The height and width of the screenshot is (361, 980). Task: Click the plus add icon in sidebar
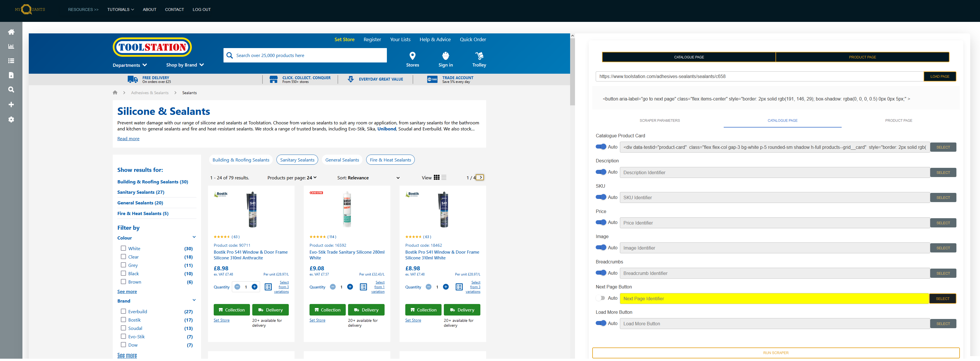11,105
